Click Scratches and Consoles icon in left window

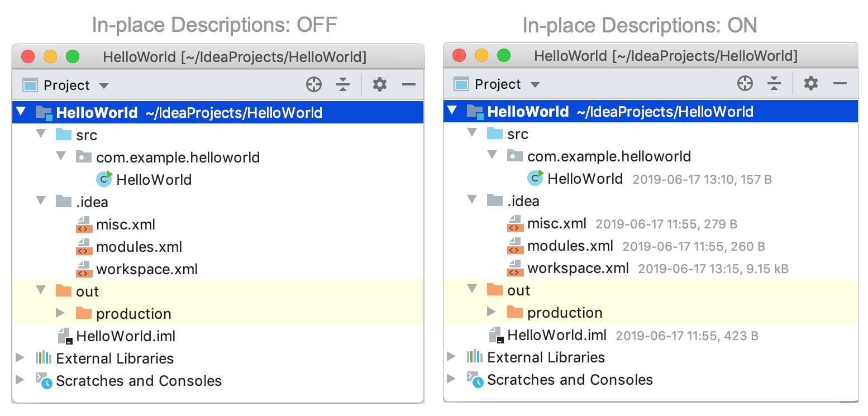[x=44, y=381]
